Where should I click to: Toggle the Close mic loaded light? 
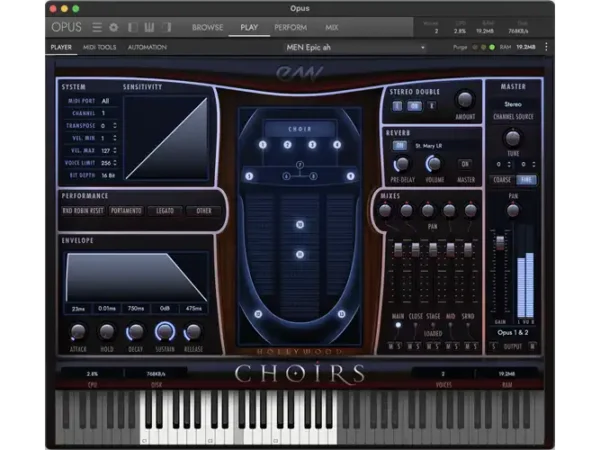(415, 326)
